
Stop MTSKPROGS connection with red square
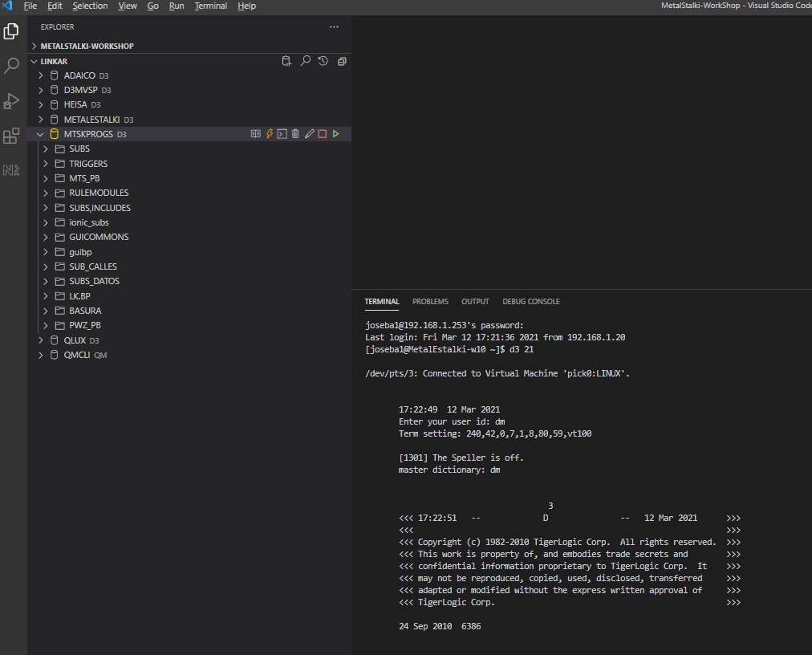[x=322, y=134]
